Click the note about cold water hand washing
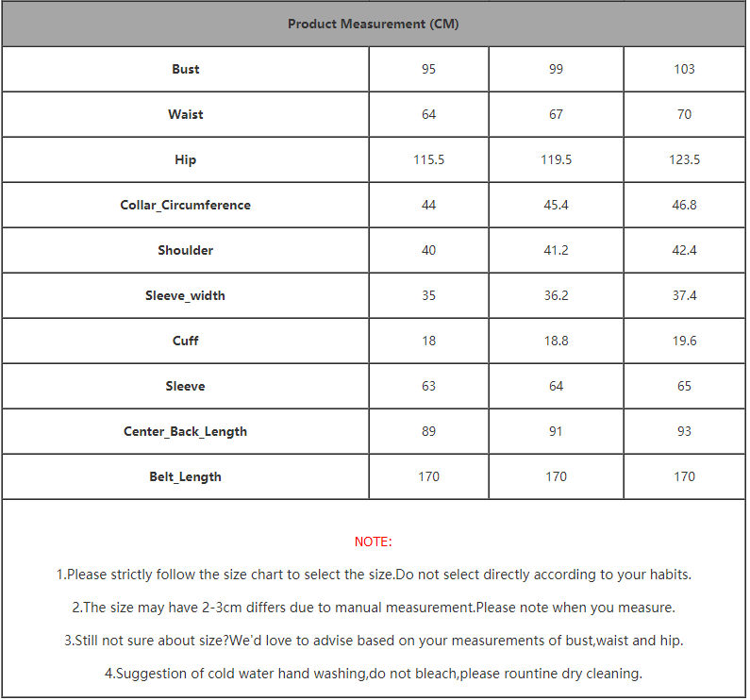750x700 pixels. (374, 674)
